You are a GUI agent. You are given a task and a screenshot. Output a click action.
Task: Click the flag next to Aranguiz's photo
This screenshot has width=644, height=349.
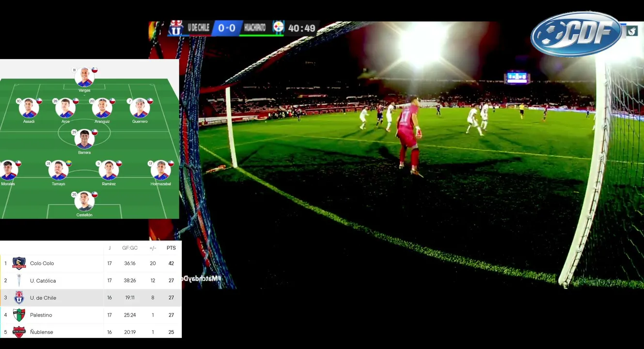point(112,101)
